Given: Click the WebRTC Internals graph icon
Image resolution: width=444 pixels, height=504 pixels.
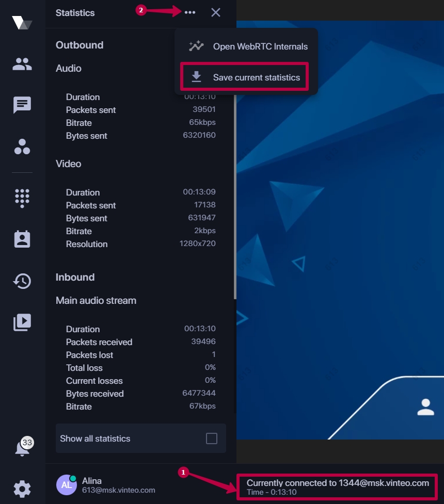Looking at the screenshot, I should click(196, 46).
